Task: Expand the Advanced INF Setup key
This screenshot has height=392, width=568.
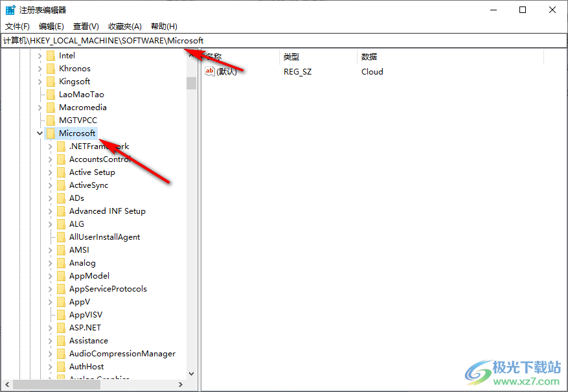Action: [51, 211]
